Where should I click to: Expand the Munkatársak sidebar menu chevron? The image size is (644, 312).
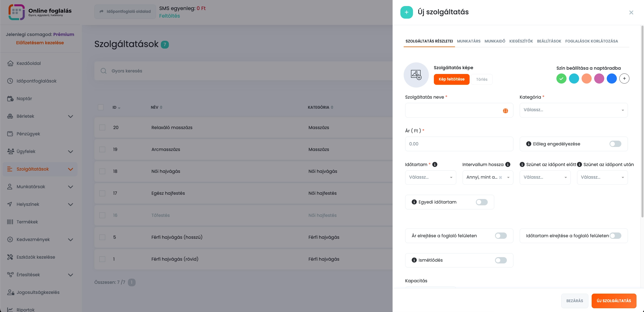tap(70, 187)
